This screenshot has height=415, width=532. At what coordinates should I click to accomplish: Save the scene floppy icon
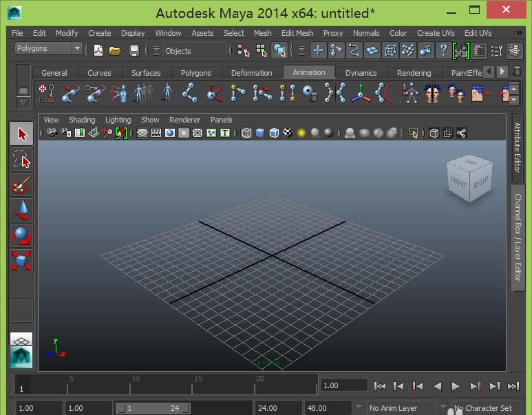click(x=134, y=50)
